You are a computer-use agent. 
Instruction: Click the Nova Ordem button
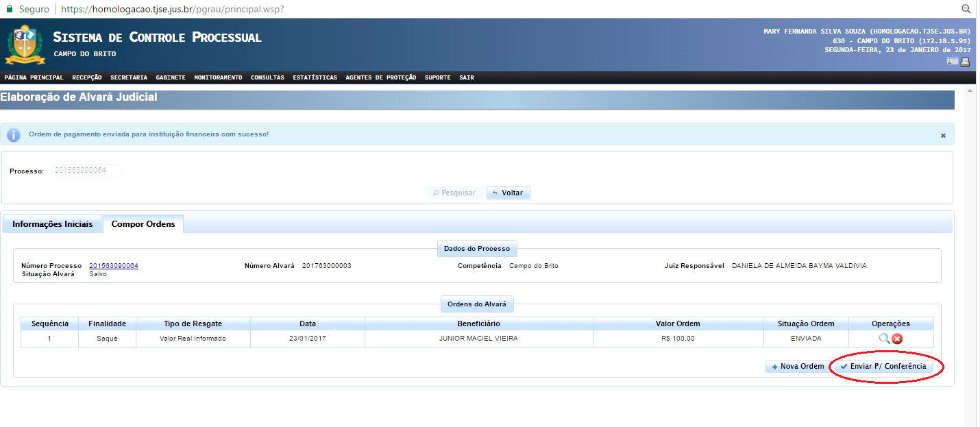(797, 367)
